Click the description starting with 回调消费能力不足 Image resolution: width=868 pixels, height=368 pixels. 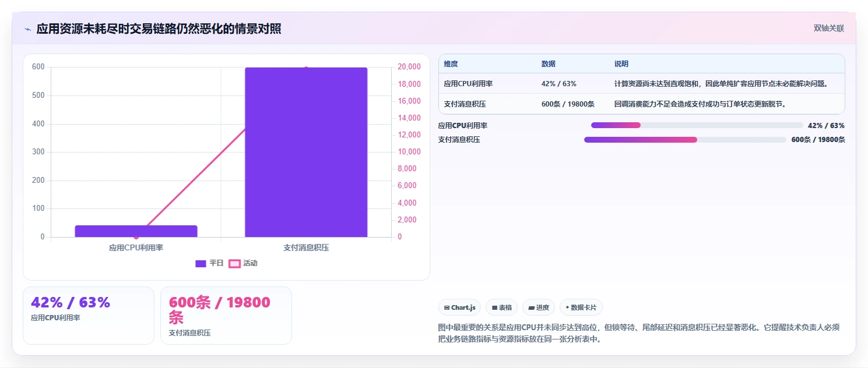[700, 104]
